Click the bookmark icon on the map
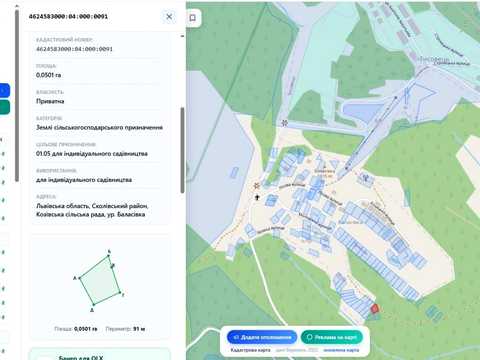 pyautogui.click(x=193, y=18)
